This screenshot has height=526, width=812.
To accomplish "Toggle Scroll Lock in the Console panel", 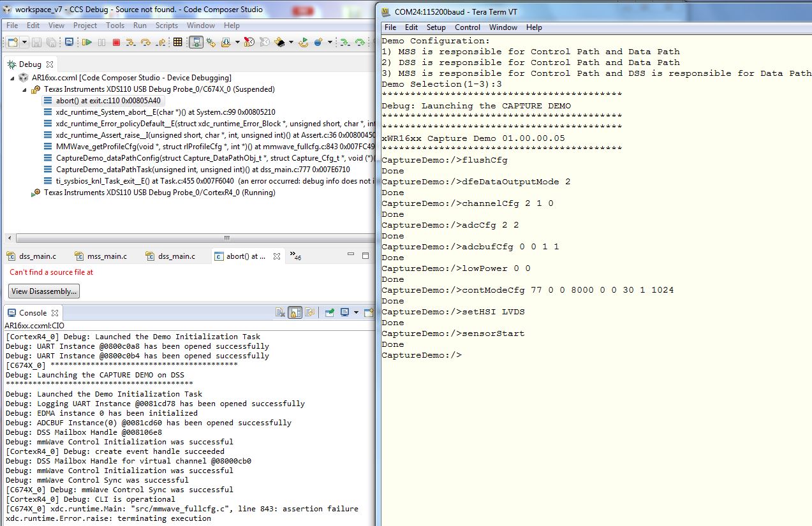I will (294, 312).
